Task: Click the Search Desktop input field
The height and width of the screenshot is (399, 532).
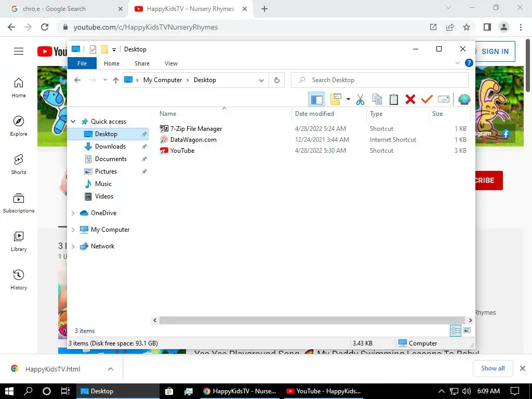Action: 380,80
